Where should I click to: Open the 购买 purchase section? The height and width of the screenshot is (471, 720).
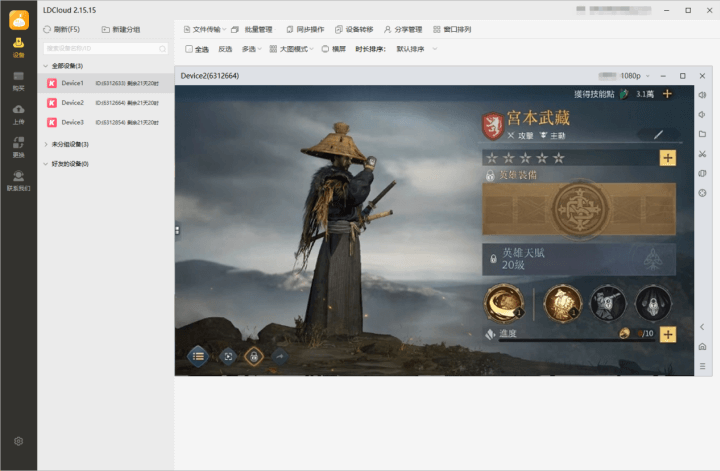(18, 81)
